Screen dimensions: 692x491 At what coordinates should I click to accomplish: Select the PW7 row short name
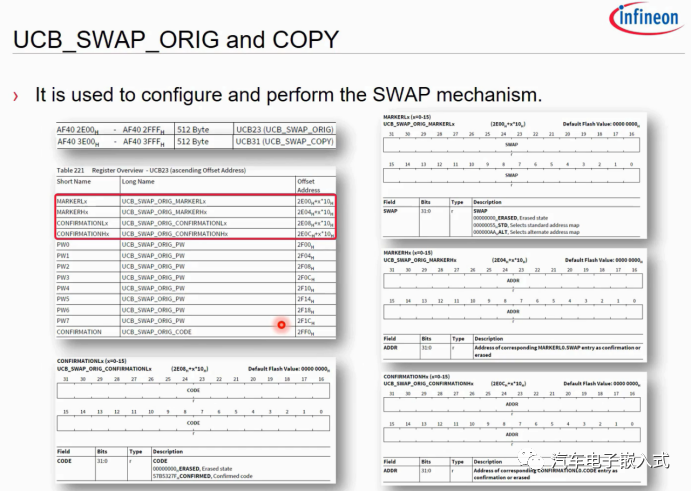[63, 321]
